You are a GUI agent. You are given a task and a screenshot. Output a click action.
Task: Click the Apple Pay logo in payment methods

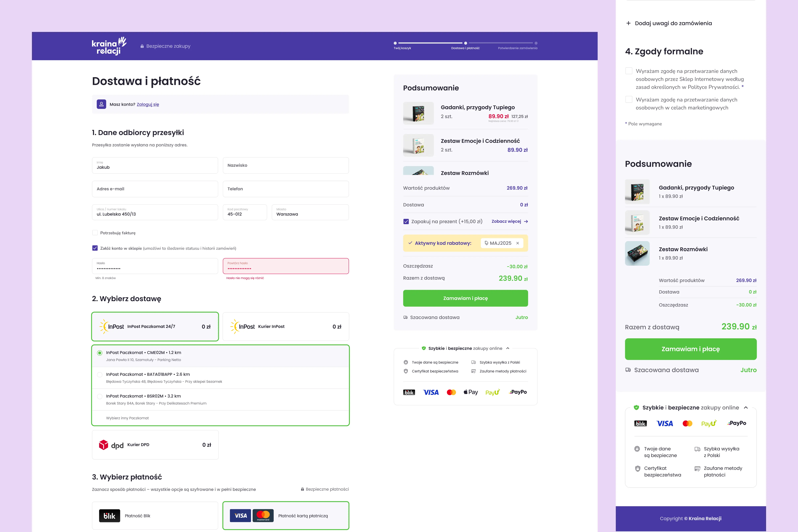[471, 392]
